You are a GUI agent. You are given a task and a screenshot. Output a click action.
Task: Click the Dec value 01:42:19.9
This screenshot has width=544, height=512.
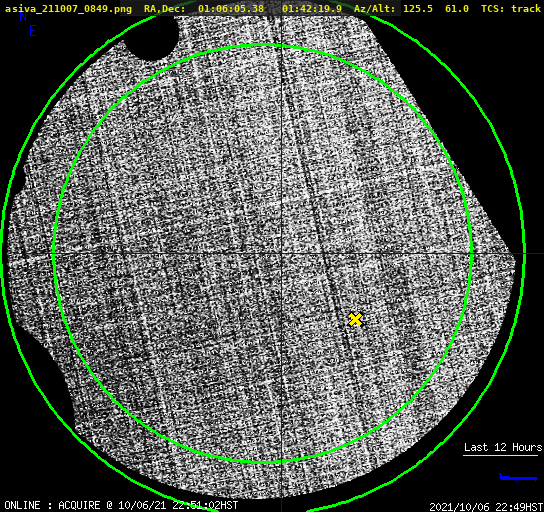[312, 9]
